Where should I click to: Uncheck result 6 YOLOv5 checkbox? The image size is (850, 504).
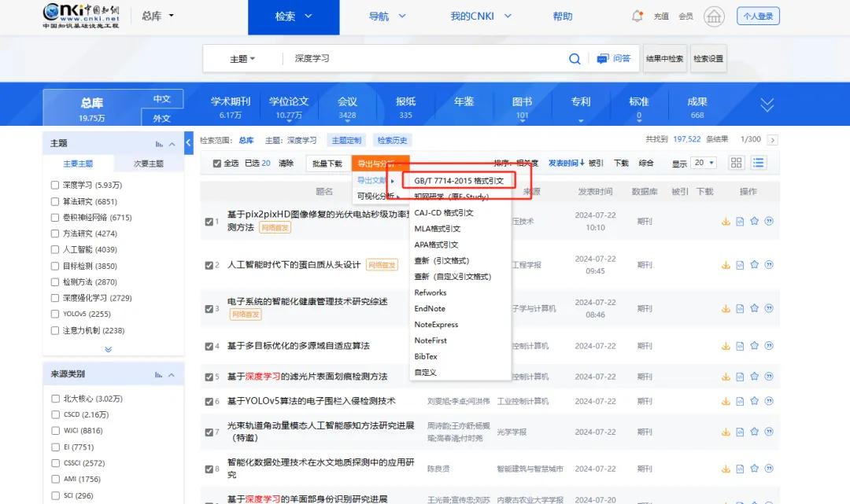(209, 402)
